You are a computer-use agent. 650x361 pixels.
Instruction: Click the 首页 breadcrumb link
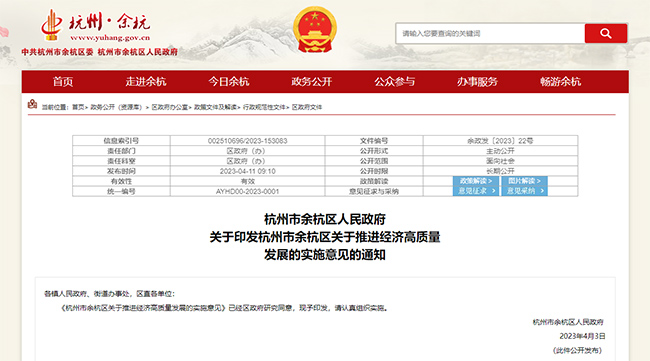[x=78, y=107]
